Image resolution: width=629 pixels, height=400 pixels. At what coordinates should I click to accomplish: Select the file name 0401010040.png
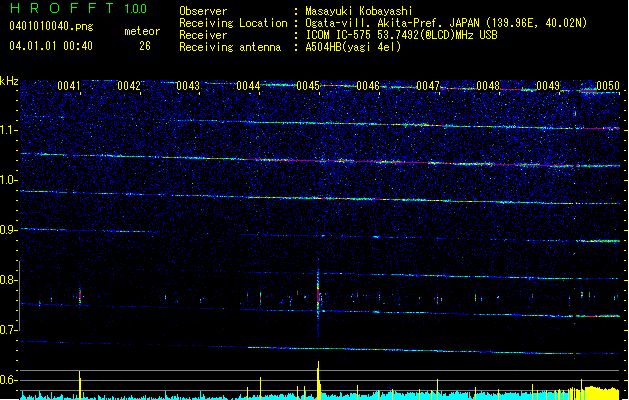click(51, 26)
